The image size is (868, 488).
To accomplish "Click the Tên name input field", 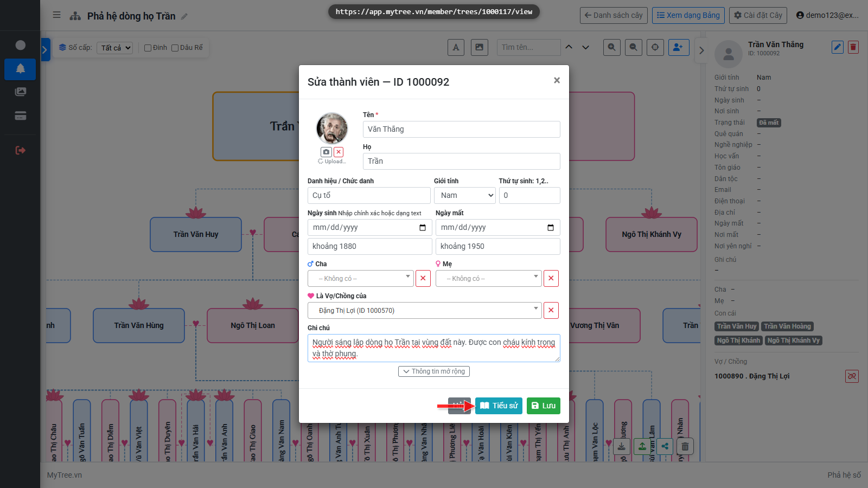I will [x=462, y=129].
